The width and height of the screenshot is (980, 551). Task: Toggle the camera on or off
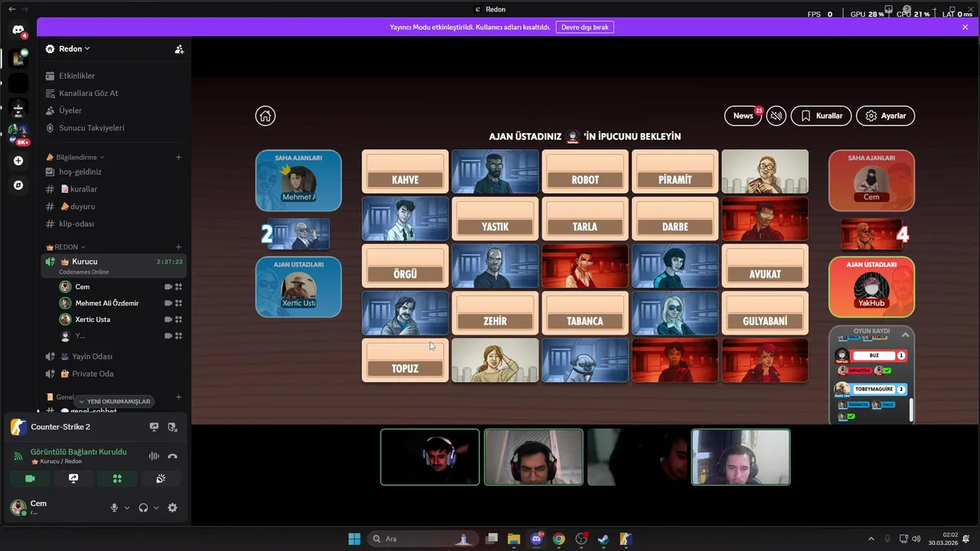(30, 478)
